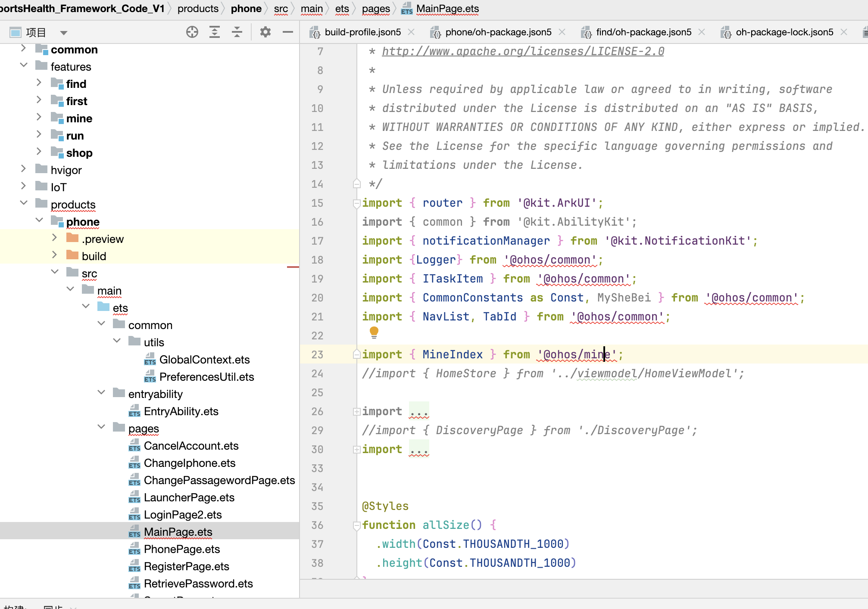Click the ets source folder icon
The image size is (868, 609).
tap(103, 307)
